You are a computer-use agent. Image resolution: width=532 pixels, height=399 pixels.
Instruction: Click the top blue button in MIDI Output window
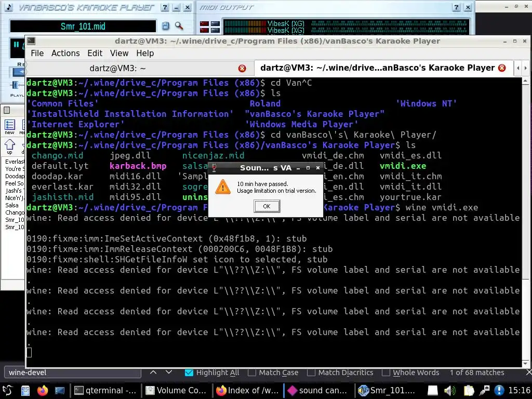[x=215, y=23]
